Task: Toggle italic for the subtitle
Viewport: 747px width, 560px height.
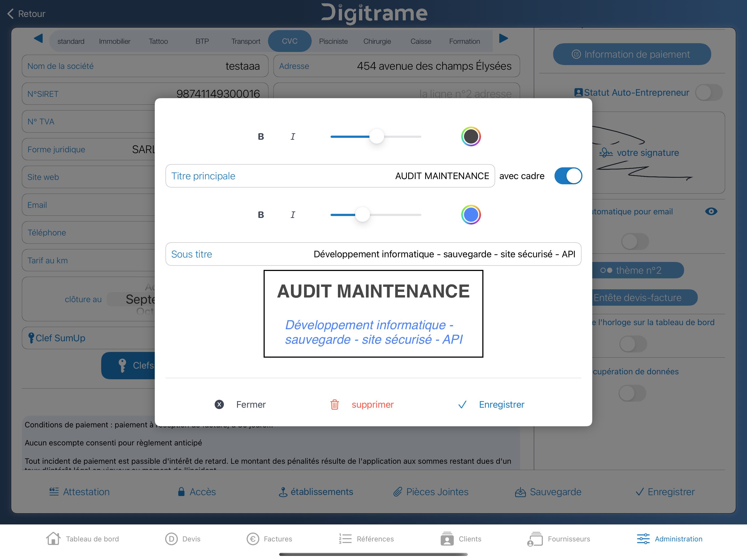Action: pyautogui.click(x=293, y=215)
